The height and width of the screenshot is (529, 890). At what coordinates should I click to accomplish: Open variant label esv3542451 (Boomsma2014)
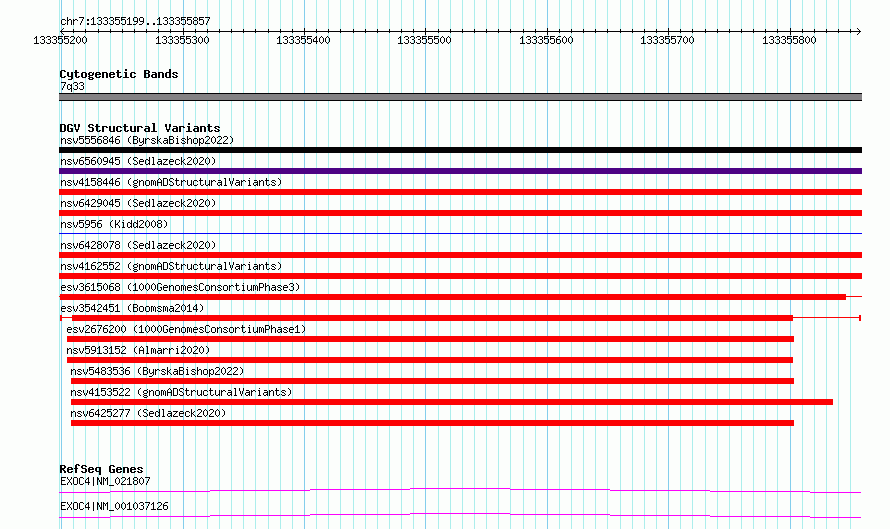132,308
